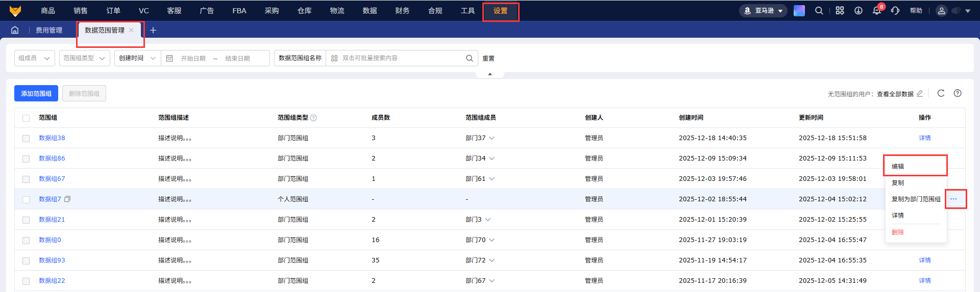
Task: Click the help question-mark icon above table
Action: coord(958,93)
